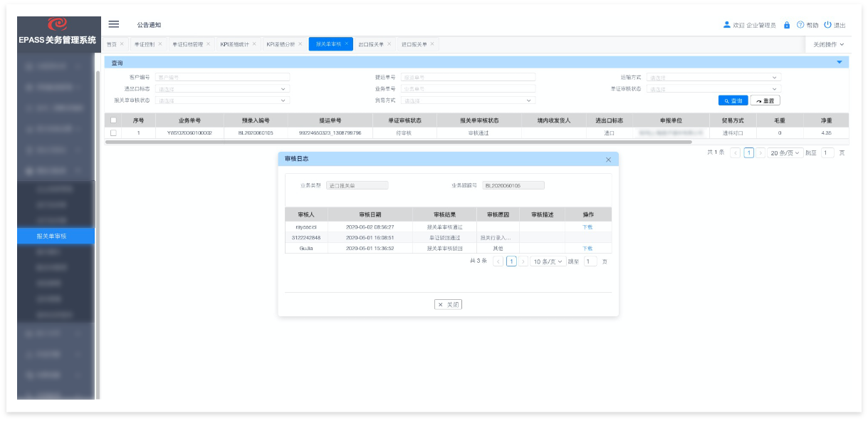Open 20条/页 page size dropdown
Viewport: 868px width, 421px height.
click(x=785, y=152)
